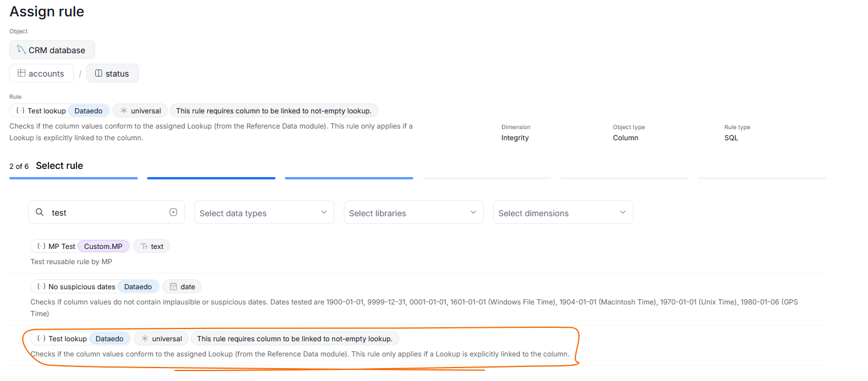Jump to the third progress step bar
Screen dimensions: 868x381
coord(349,178)
